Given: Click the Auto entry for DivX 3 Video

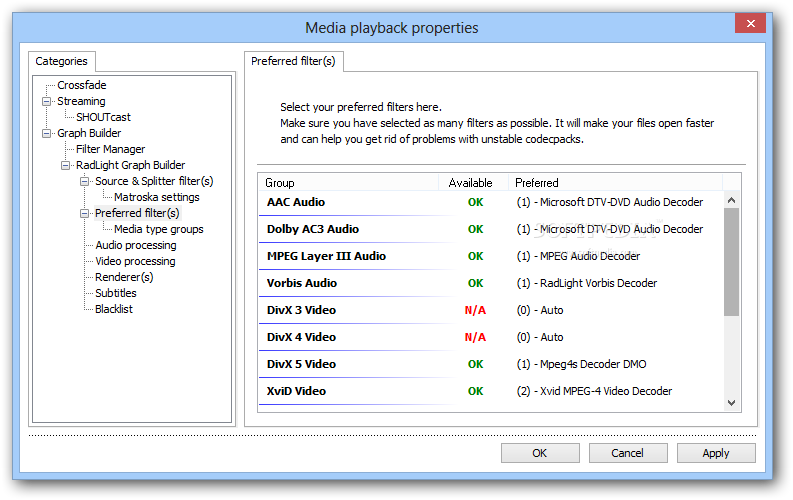Looking at the screenshot, I should pyautogui.click(x=540, y=310).
